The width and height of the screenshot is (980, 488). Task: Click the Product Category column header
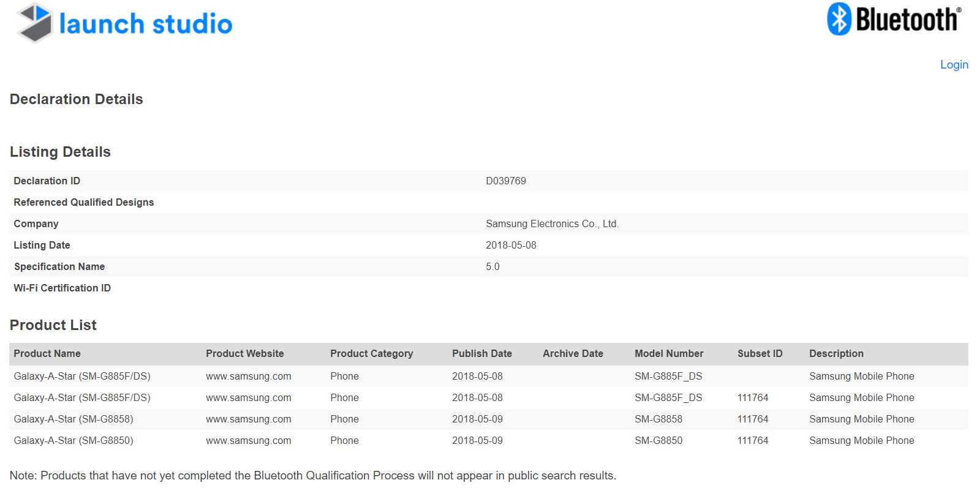click(371, 353)
